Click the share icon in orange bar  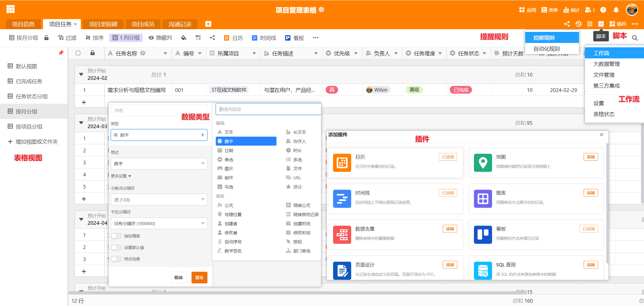(x=567, y=24)
